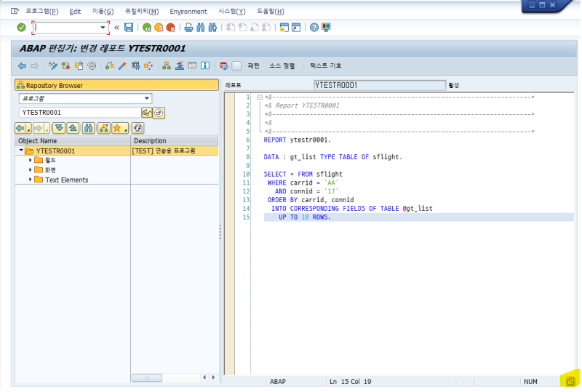Click the Display Superior Object List icon
Viewport: 582px width, 392px height.
pyautogui.click(x=103, y=129)
